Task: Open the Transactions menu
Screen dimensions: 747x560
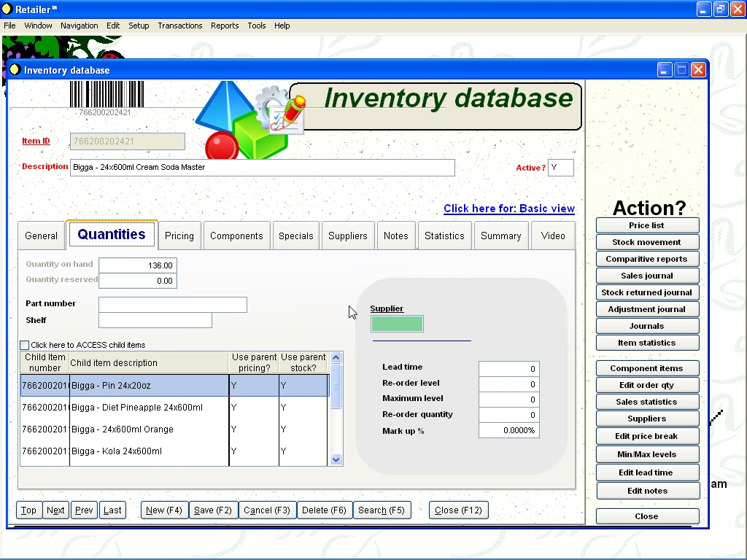Action: click(179, 26)
